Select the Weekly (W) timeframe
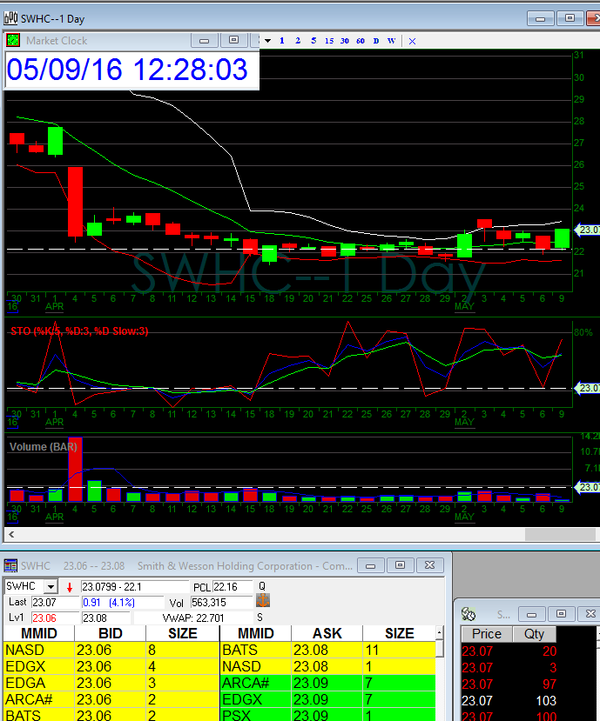 point(391,40)
